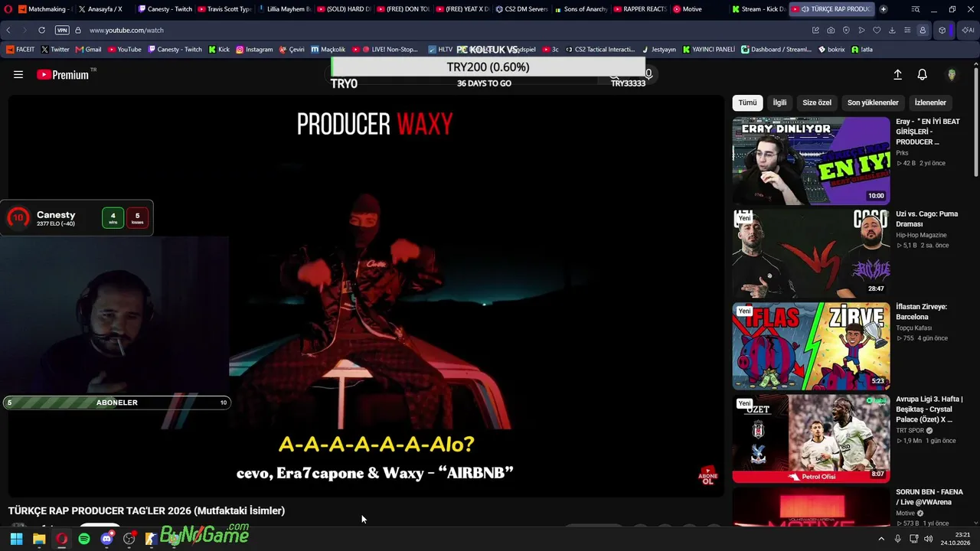Open a new browser tab with plus button
The image size is (980, 551).
pos(884,9)
